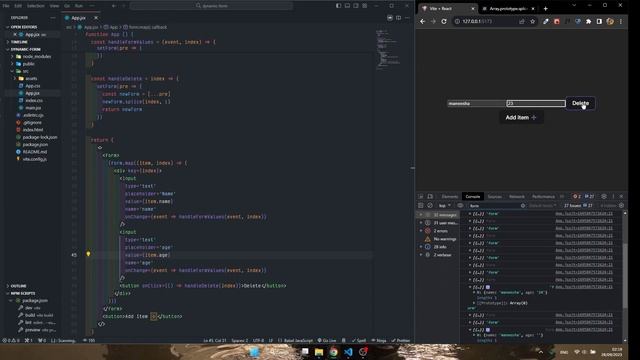Open the Edit menu in VS Code
Screen dimensions: 640x360
tap(18, 6)
